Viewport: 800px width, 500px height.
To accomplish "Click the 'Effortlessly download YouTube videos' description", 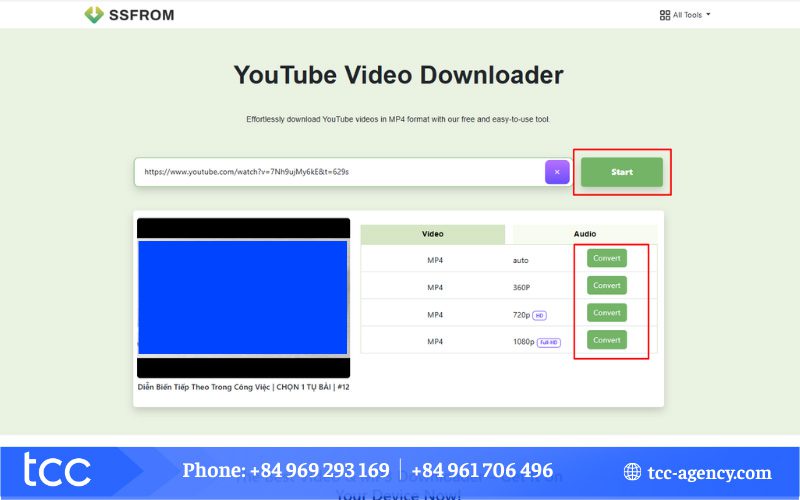I will tap(398, 119).
